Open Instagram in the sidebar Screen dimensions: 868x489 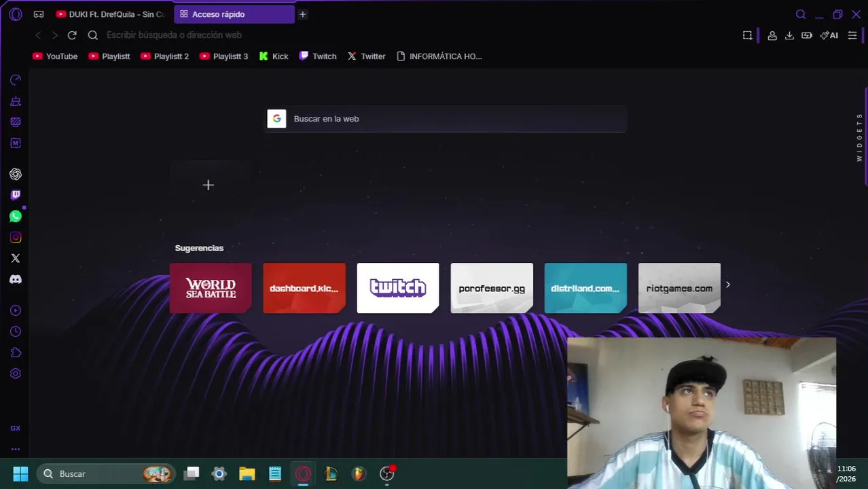click(16, 238)
